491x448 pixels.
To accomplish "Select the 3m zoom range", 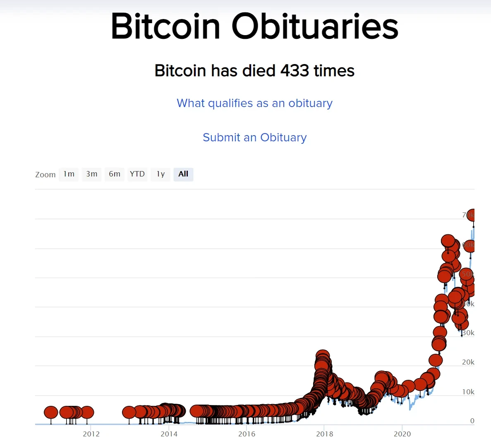I will tap(92, 174).
